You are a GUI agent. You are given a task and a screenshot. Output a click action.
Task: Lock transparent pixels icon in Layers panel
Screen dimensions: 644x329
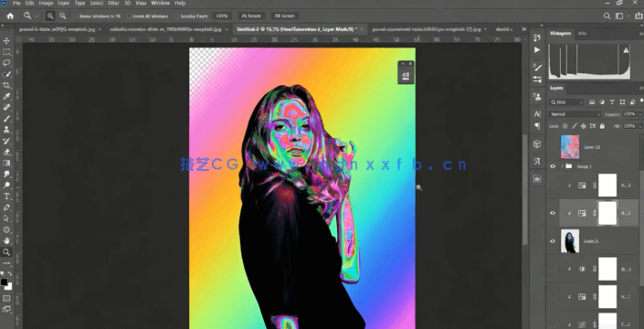(x=565, y=126)
